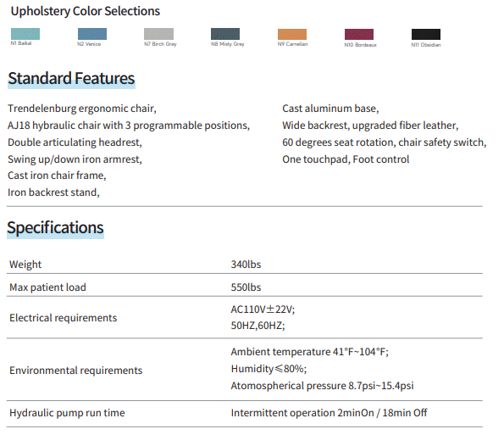Select the N11 Obsidian black swatch
The height and width of the screenshot is (435, 504).
[426, 35]
